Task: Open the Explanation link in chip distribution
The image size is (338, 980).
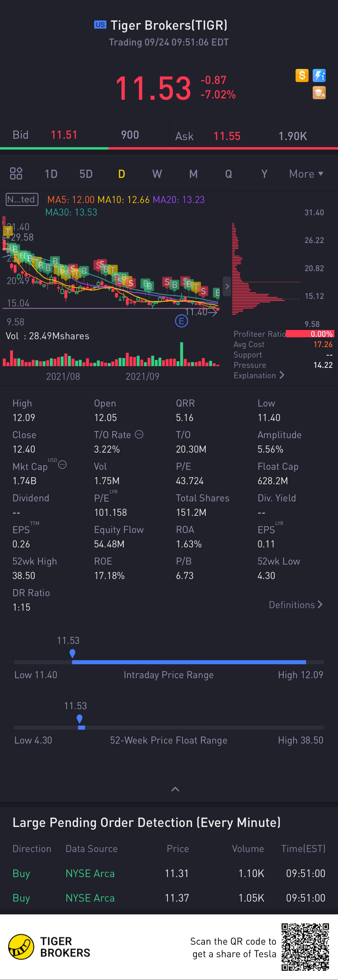Action: click(259, 375)
